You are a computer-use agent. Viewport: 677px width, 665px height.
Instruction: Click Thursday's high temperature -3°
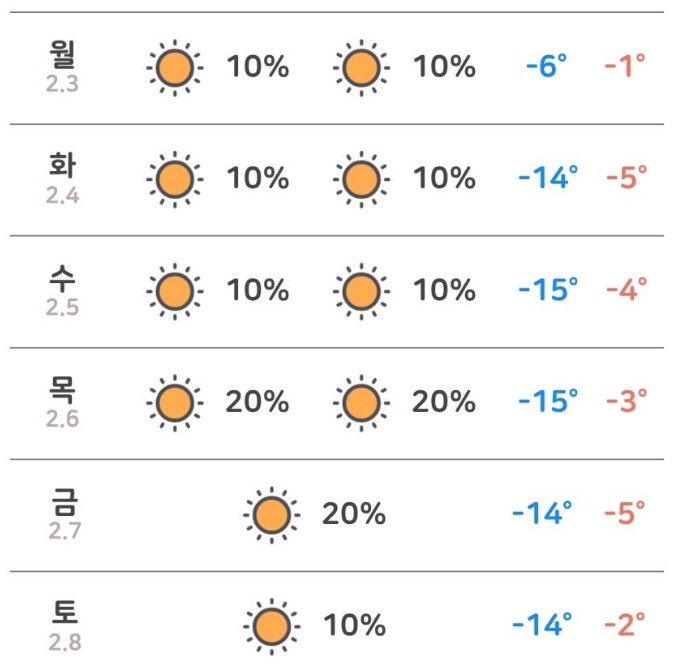click(x=626, y=401)
